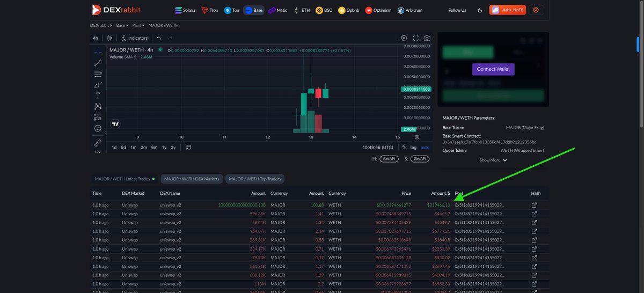Open the user profile icon
This screenshot has width=644, height=293.
point(536,10)
